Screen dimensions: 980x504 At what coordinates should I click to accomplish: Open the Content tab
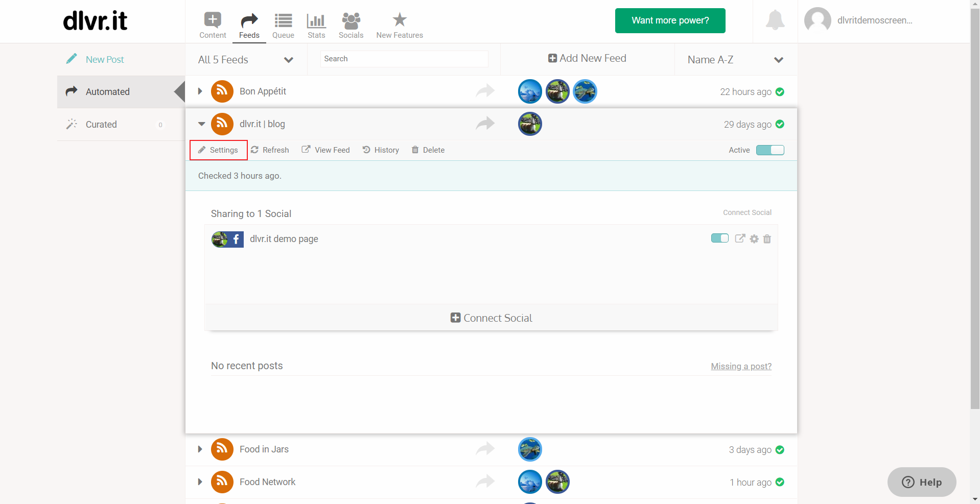[x=213, y=26]
